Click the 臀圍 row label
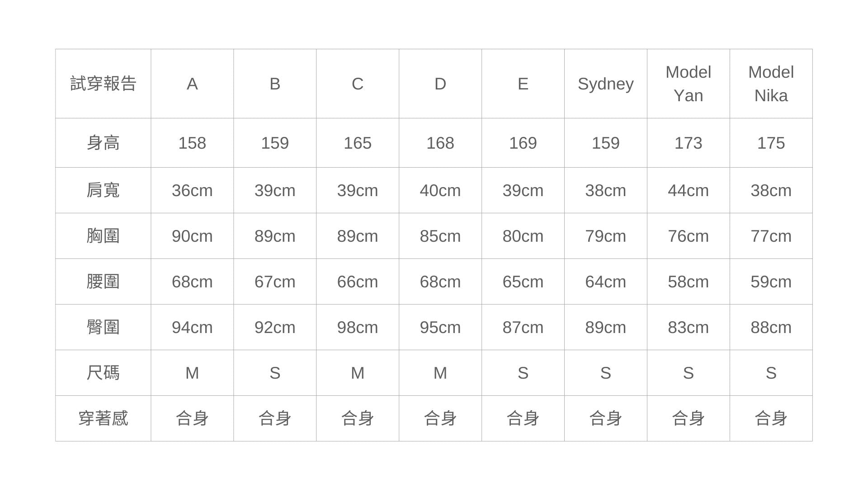868x488 pixels. (x=103, y=327)
